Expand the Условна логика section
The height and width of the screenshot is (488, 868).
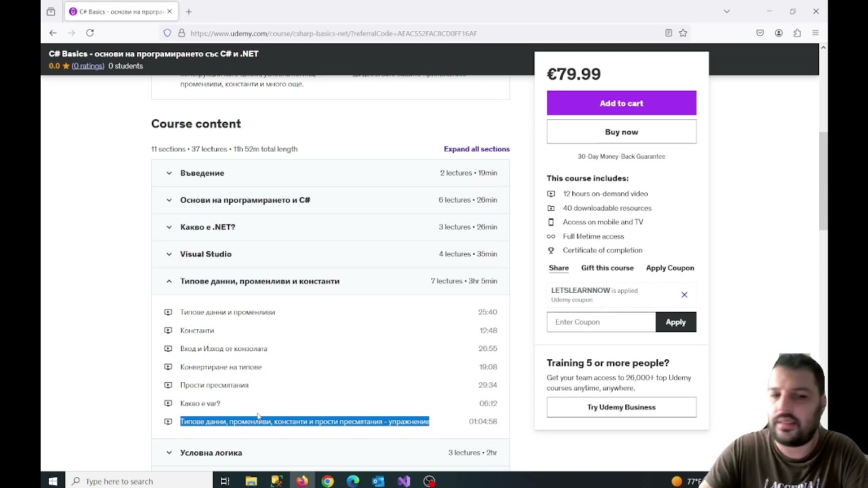[330, 453]
